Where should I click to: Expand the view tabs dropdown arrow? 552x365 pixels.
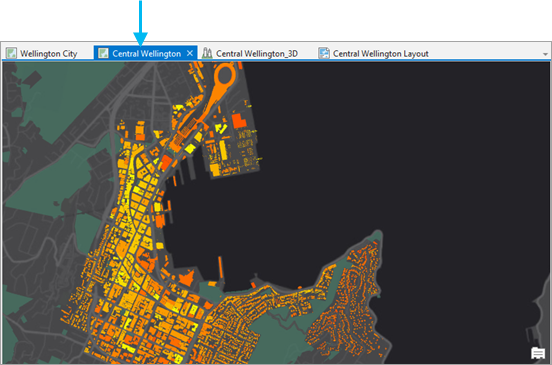coord(545,54)
